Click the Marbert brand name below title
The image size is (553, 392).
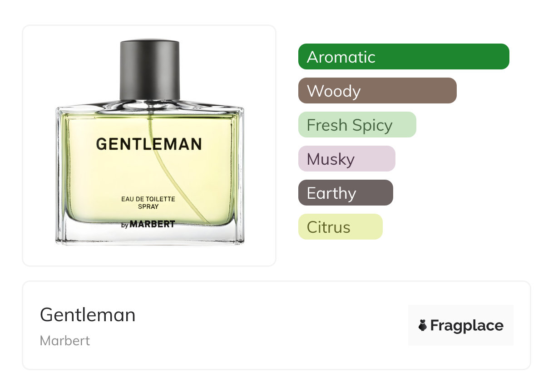(65, 341)
